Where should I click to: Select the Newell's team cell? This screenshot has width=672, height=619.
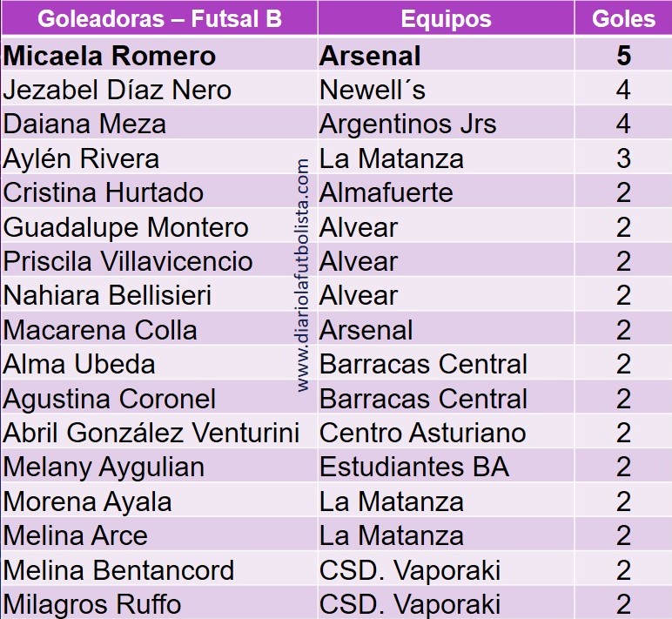(373, 90)
